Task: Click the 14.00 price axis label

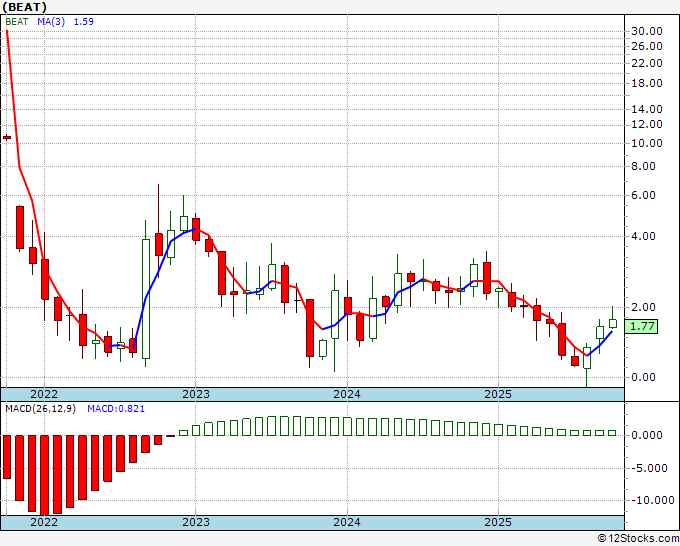Action: [647, 109]
